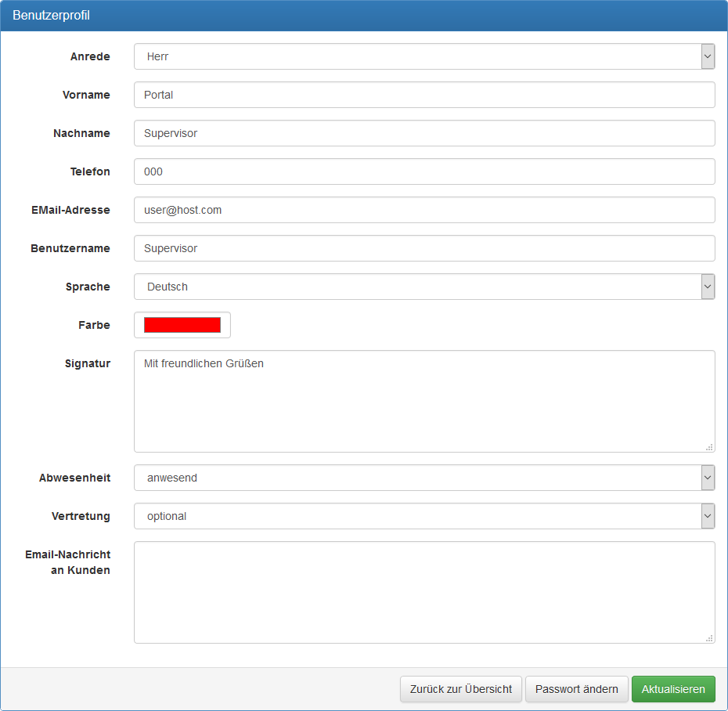
Task: Expand the Vertretung dropdown list
Action: click(423, 516)
